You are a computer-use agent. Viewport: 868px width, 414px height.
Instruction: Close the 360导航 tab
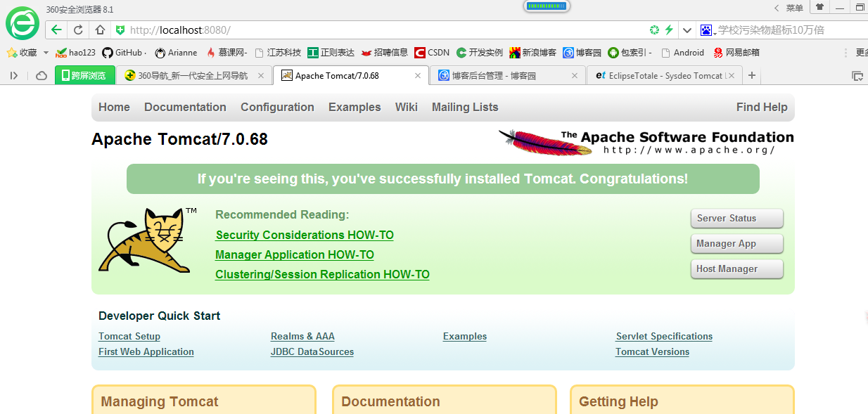tap(261, 75)
